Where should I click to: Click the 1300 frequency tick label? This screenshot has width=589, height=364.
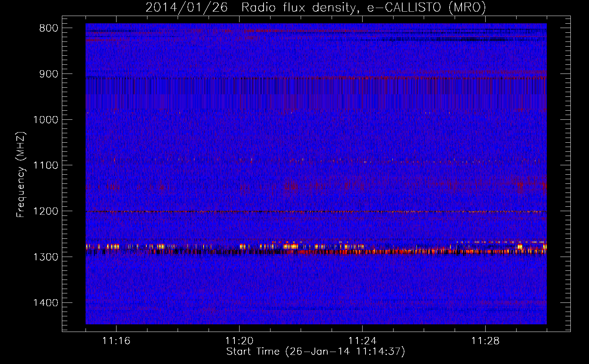click(x=46, y=257)
